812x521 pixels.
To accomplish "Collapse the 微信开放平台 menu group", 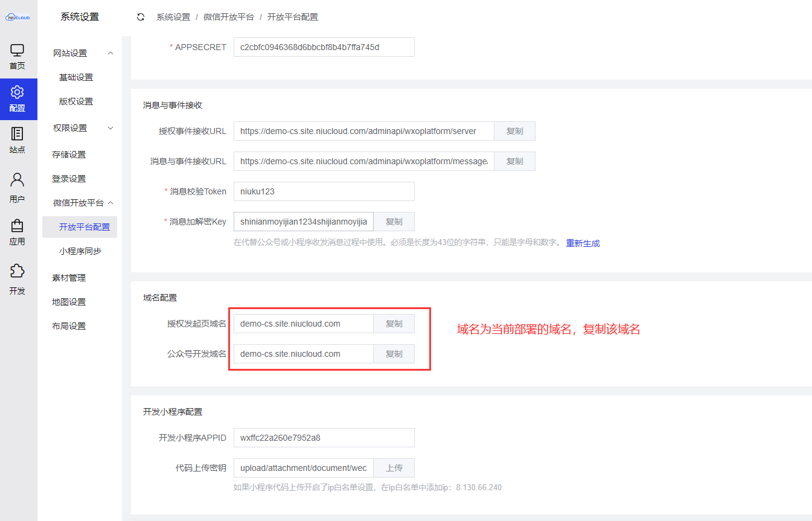I will point(83,203).
